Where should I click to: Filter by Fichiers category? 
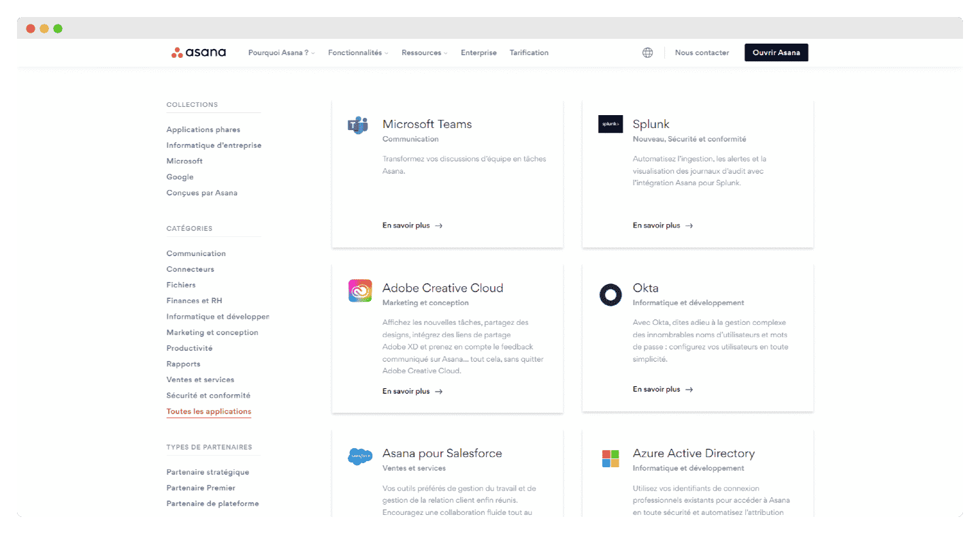pos(181,285)
